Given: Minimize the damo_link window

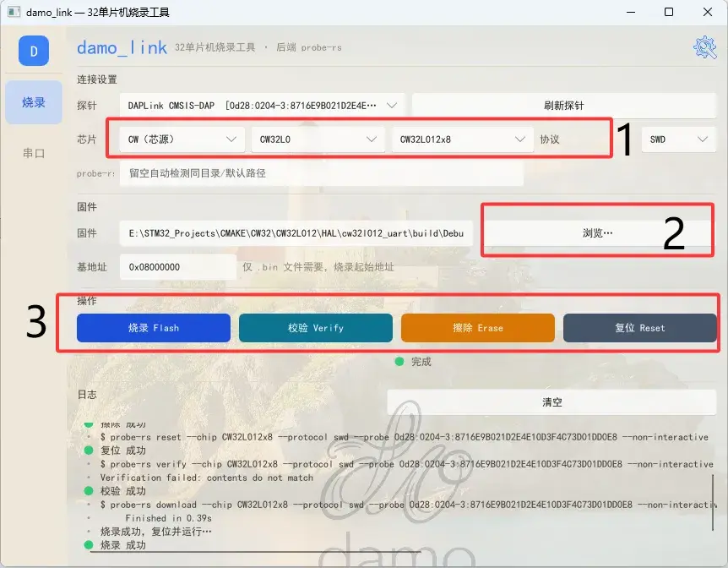Looking at the screenshot, I should pos(631,12).
